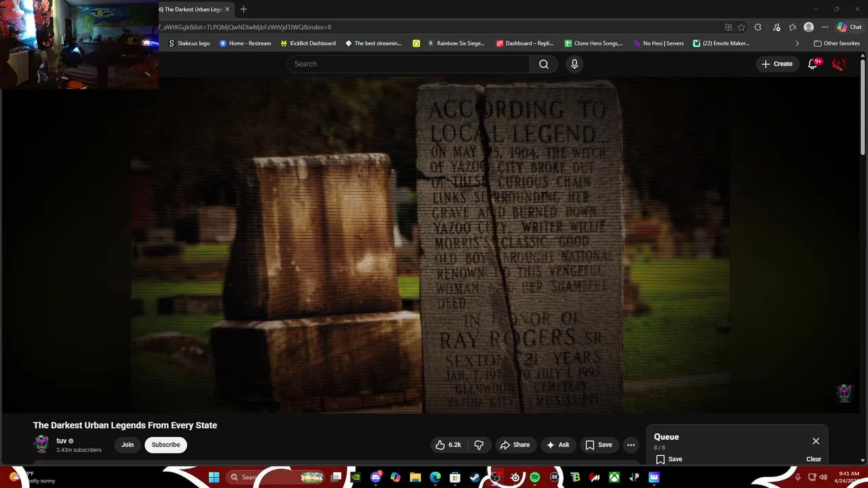Screen dimensions: 868x488
Task: Open NVIDIA app from taskbar
Action: point(355,477)
